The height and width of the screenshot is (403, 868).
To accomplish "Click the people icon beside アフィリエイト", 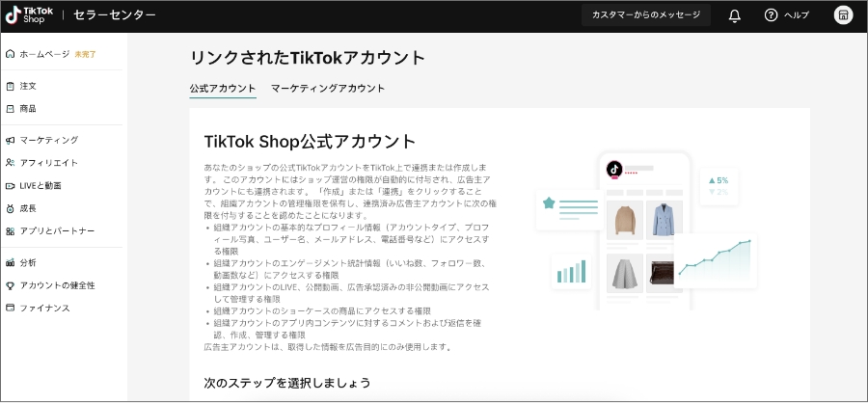I will click(x=10, y=163).
